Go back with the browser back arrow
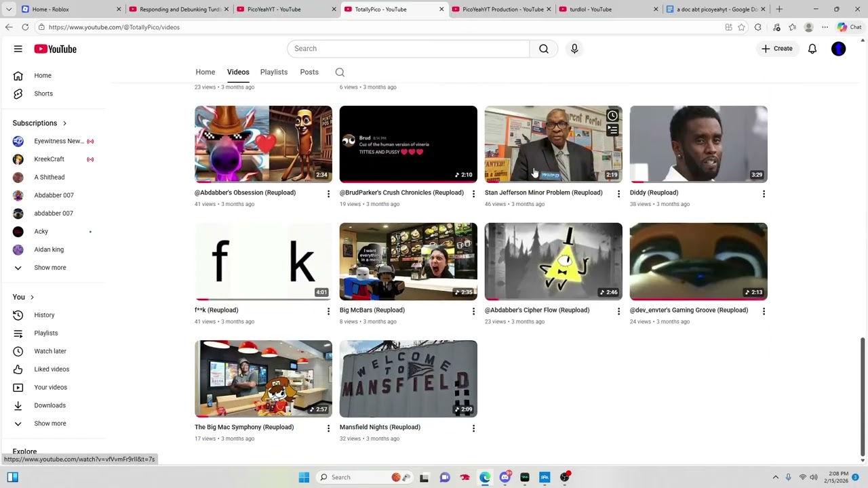Viewport: 868px width, 488px height. (x=9, y=27)
